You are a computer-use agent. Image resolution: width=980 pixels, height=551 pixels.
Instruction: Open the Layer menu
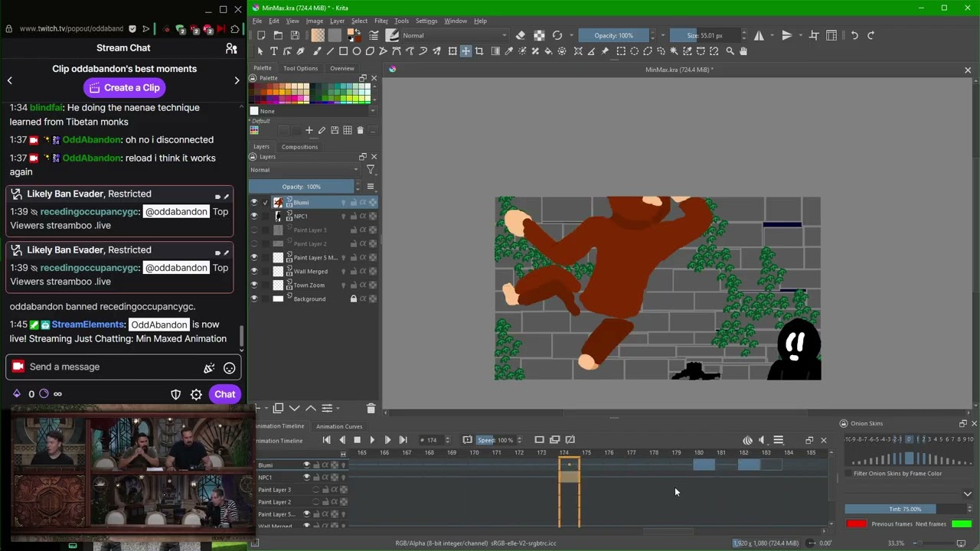click(x=337, y=21)
